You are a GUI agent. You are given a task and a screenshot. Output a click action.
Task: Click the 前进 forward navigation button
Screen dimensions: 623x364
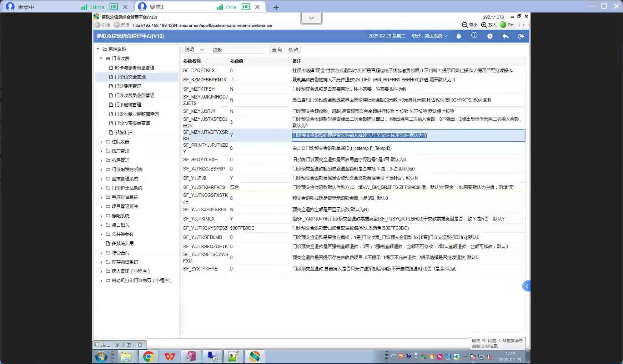pyautogui.click(x=122, y=25)
